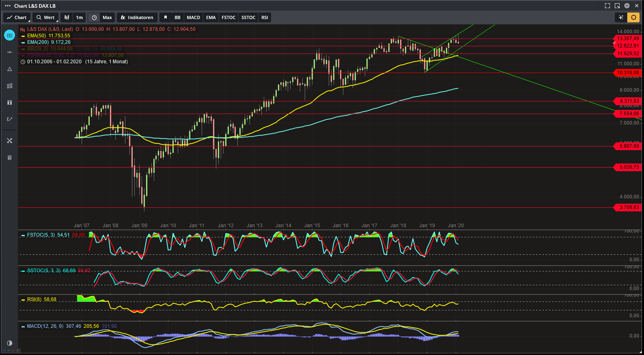Click the sparkle magic icon top right
This screenshot has width=644, height=355.
(621, 17)
